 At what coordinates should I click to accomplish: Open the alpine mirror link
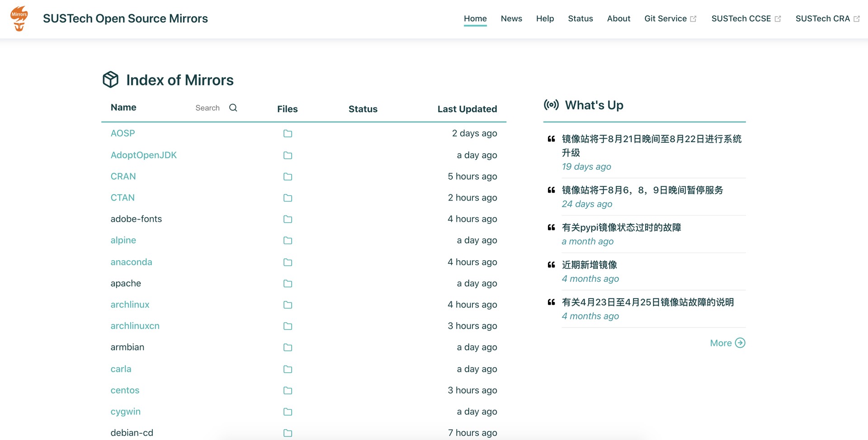pyautogui.click(x=123, y=240)
